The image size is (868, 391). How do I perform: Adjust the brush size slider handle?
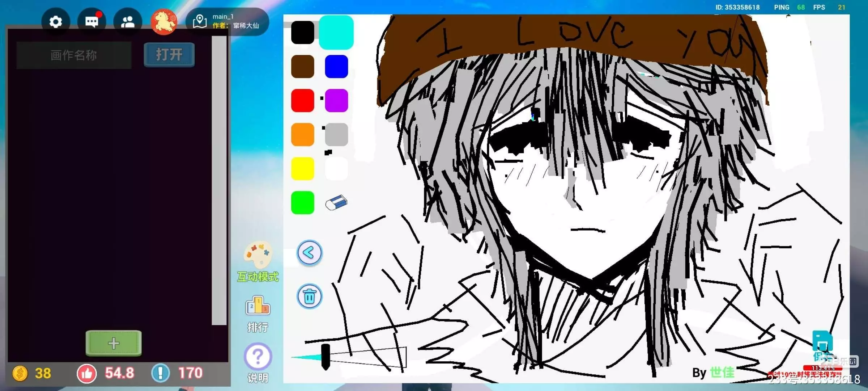(325, 357)
